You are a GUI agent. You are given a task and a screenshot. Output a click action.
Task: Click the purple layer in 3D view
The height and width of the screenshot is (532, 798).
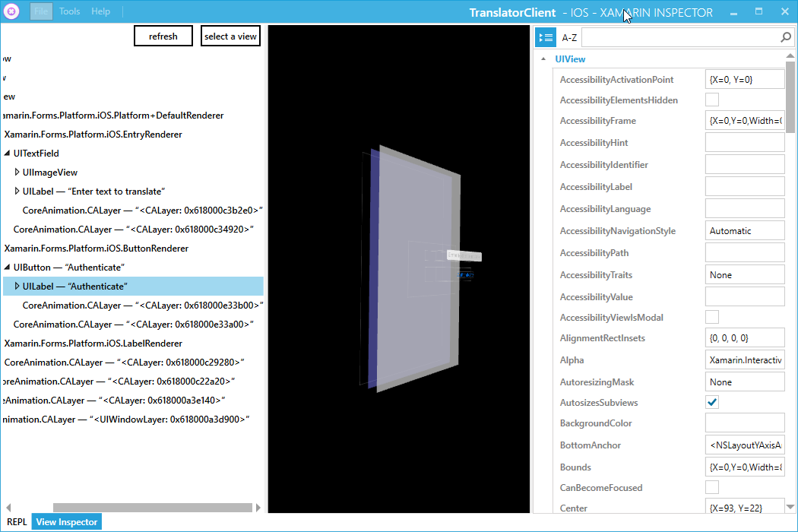(374, 270)
